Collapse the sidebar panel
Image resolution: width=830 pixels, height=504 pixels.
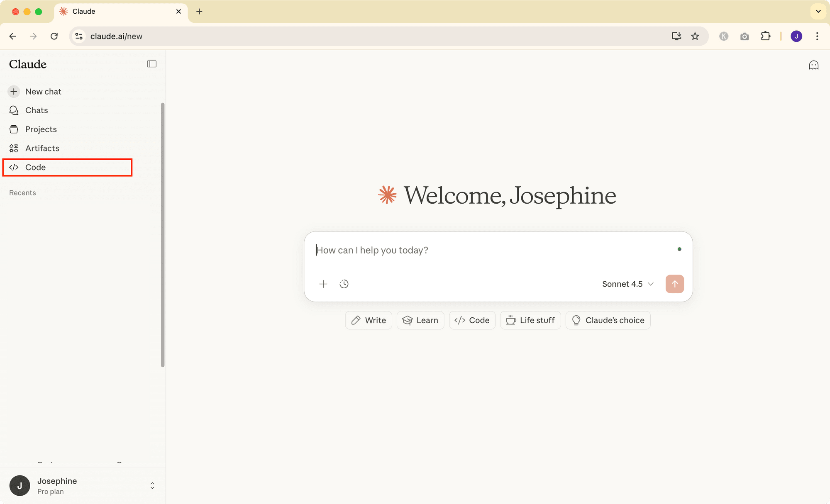point(151,63)
